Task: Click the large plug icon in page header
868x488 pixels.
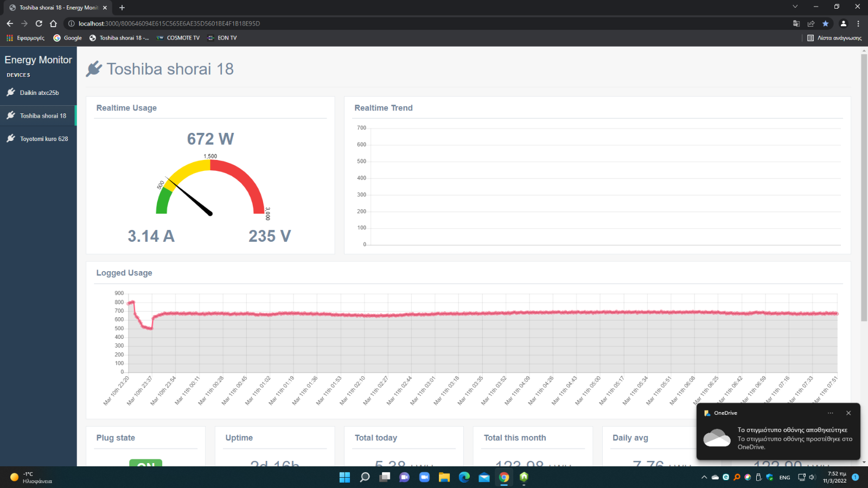Action: 94,69
